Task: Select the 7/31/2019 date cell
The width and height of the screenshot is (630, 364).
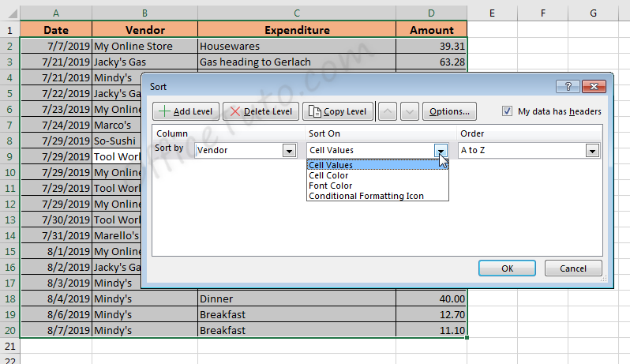Action: point(56,235)
